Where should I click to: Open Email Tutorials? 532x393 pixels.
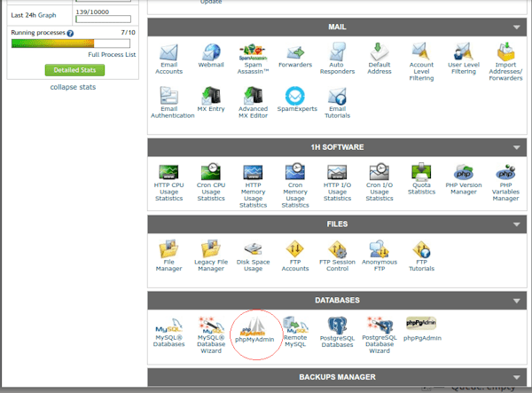(x=337, y=103)
